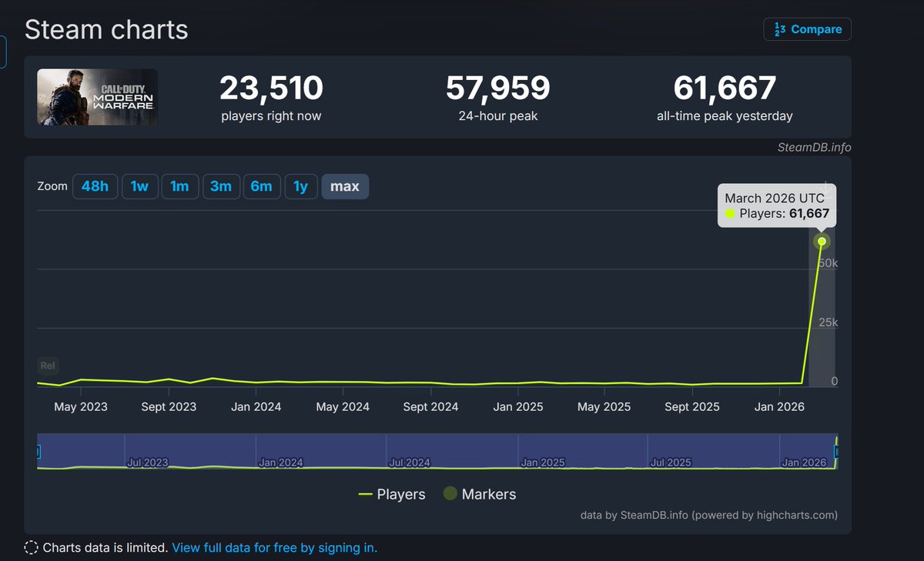Set zoom range to 1w
This screenshot has height=561, width=924.
(x=139, y=186)
